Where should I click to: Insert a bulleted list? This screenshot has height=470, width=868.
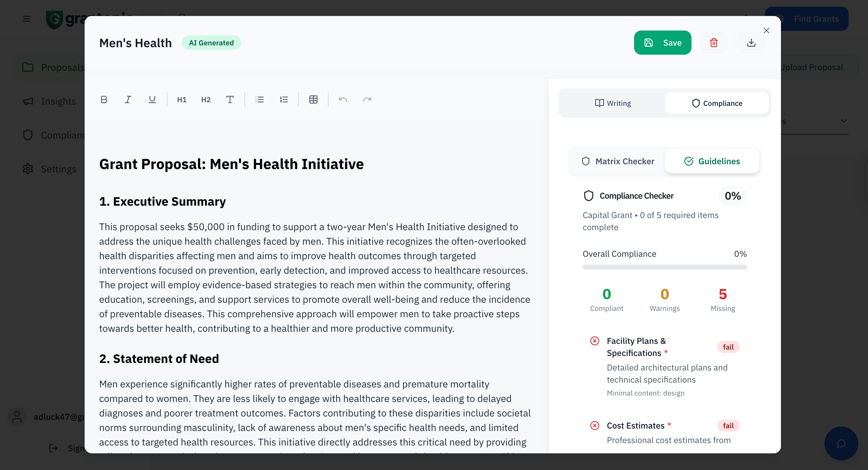point(259,100)
